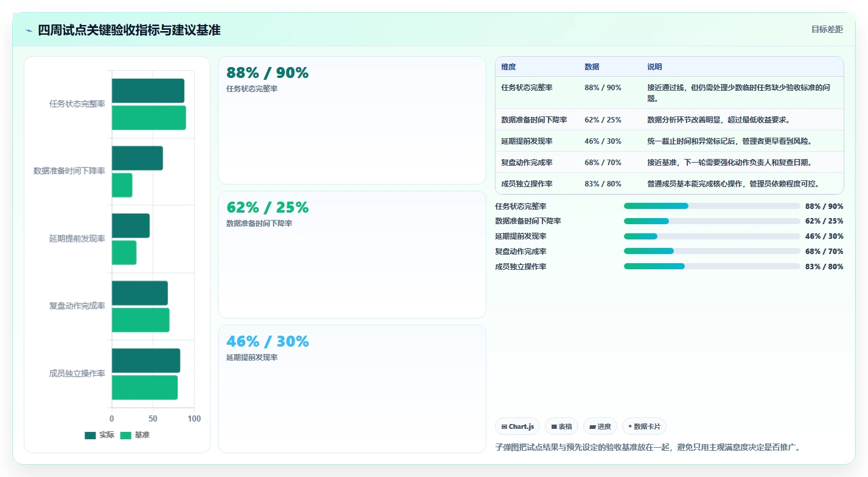
Task: Click the 四周试点关键验收指标与建议基准 title
Action: [129, 30]
